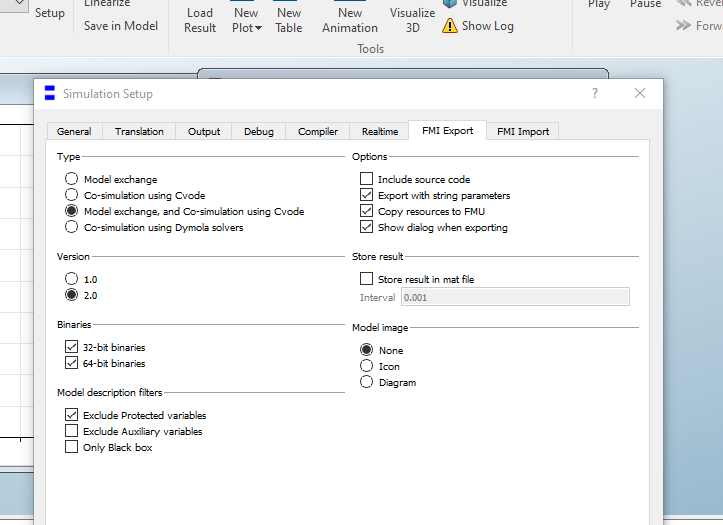Pick FMI version 2.0

pyautogui.click(x=71, y=295)
